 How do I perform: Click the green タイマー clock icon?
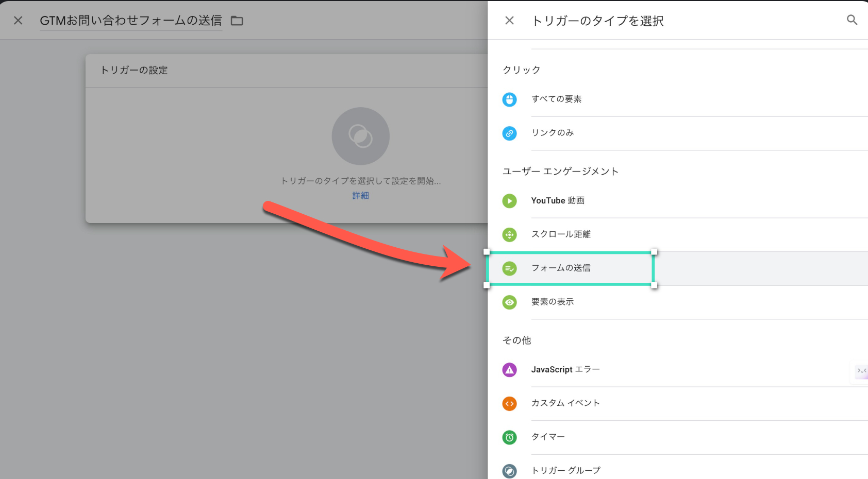point(509,437)
